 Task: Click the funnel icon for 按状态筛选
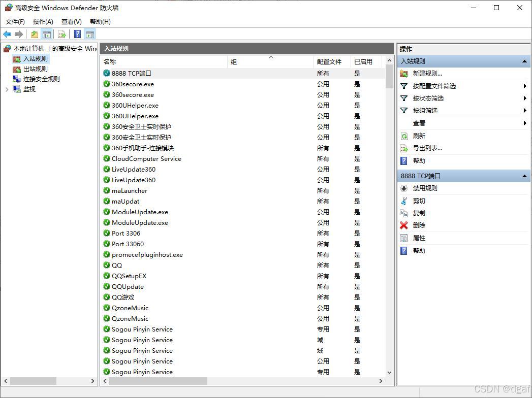[404, 98]
